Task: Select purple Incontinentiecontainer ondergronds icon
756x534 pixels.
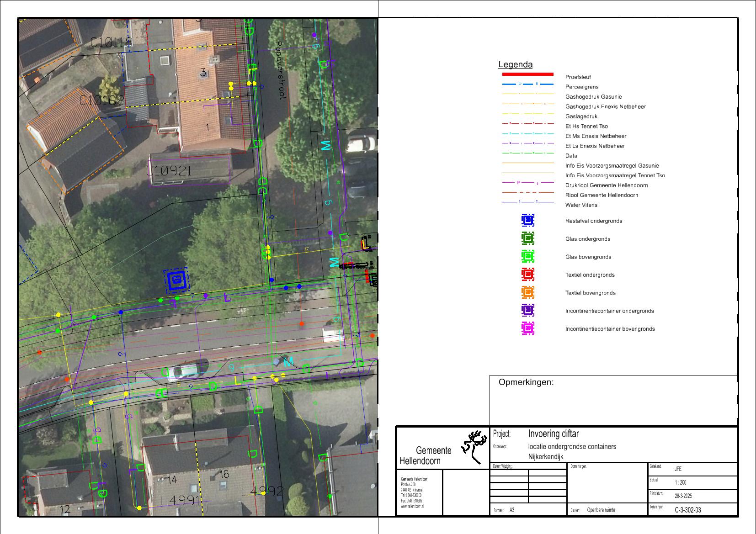Action: (527, 311)
